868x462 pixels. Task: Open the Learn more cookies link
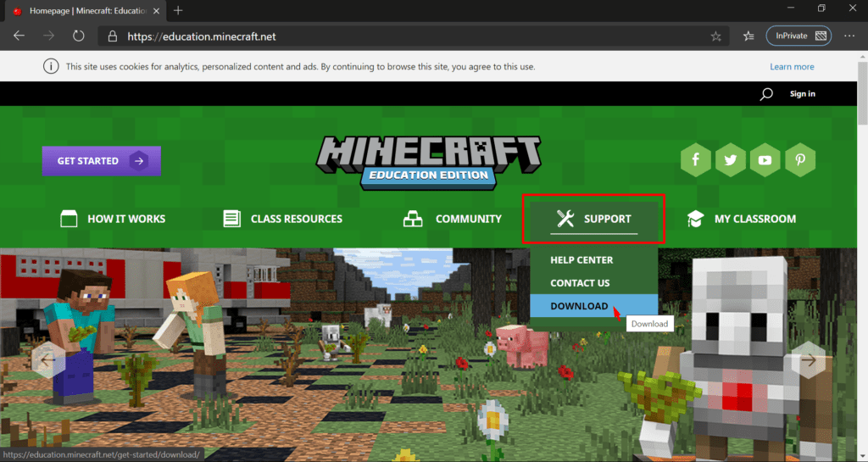click(792, 67)
